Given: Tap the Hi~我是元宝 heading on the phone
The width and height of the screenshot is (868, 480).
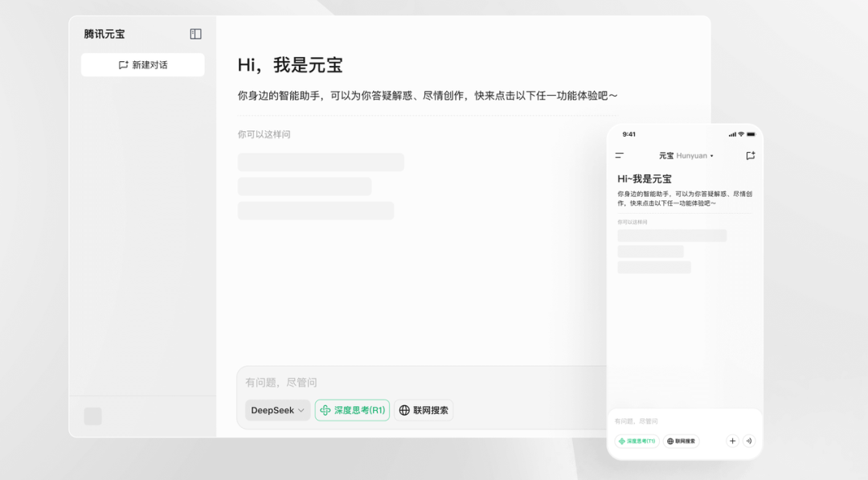Looking at the screenshot, I should [x=645, y=178].
